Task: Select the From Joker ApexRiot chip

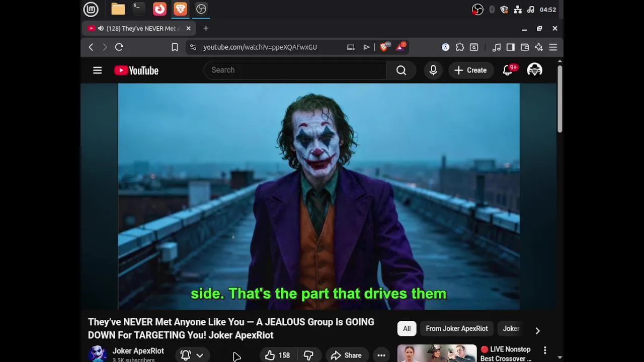Action: [x=457, y=328]
